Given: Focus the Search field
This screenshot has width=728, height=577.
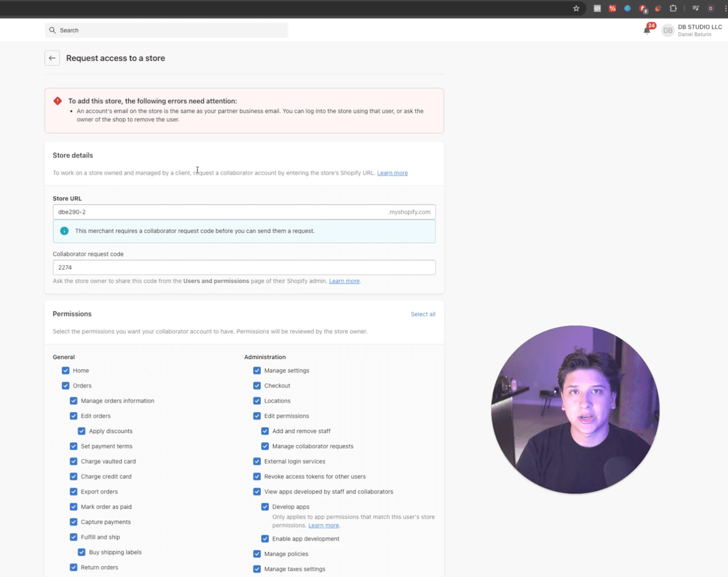Looking at the screenshot, I should [x=167, y=30].
